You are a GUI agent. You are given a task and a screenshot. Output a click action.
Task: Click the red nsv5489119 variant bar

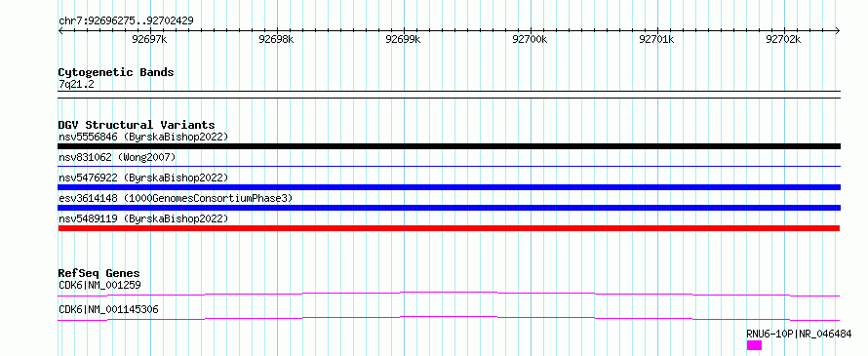click(x=449, y=228)
